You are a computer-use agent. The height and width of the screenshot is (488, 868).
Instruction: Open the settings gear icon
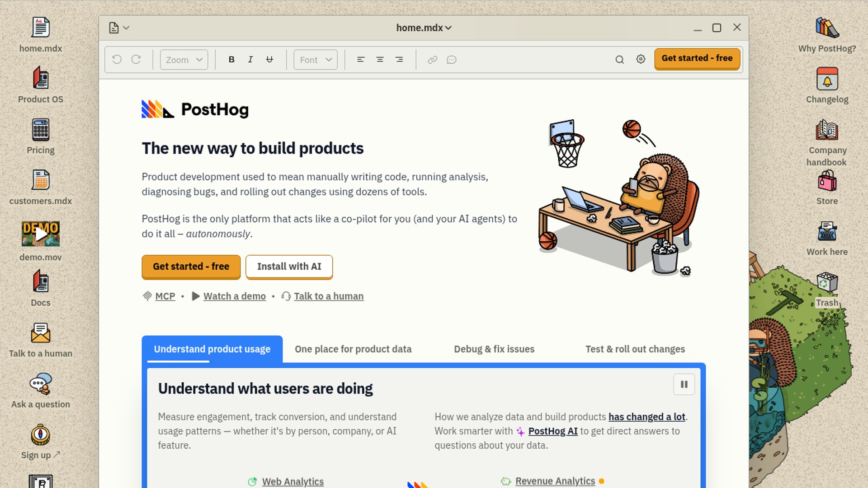click(641, 59)
